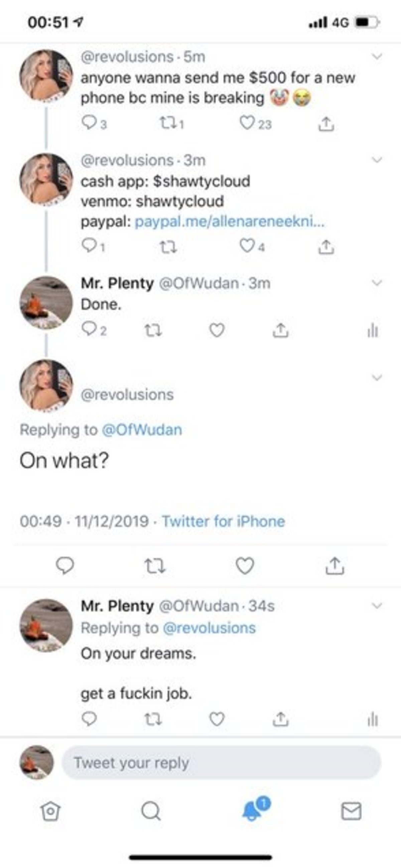Open chevron menu on 'On what?' tweet
The image size is (401, 868).
[377, 377]
